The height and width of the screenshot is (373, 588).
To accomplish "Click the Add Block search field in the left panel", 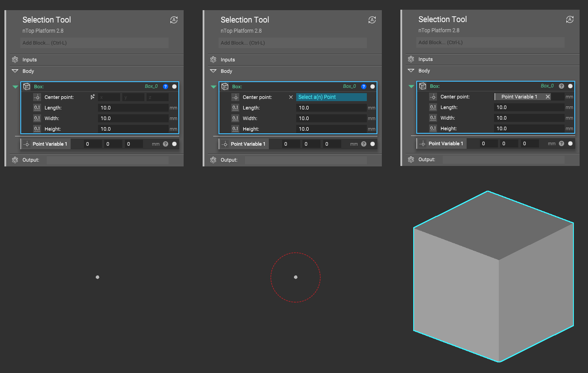I will coord(94,43).
